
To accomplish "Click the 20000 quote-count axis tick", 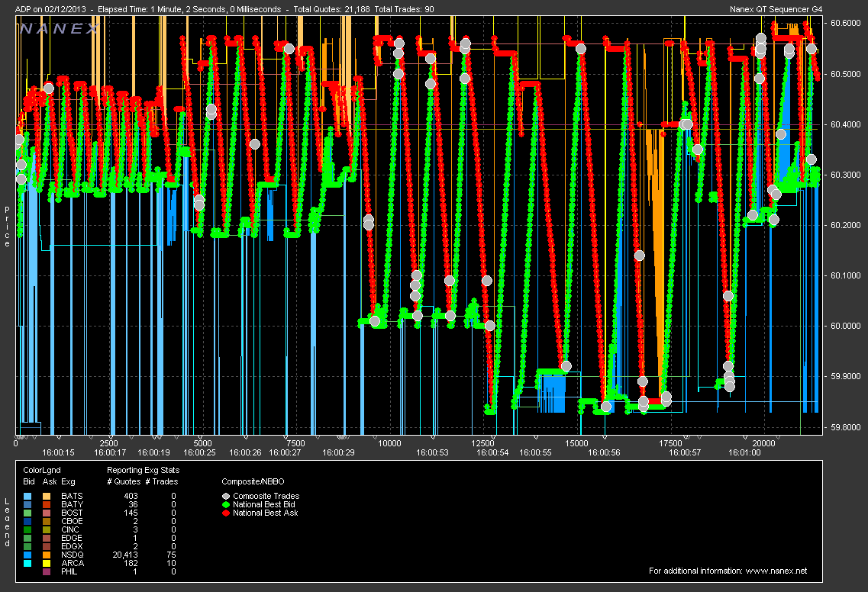I will click(x=764, y=443).
